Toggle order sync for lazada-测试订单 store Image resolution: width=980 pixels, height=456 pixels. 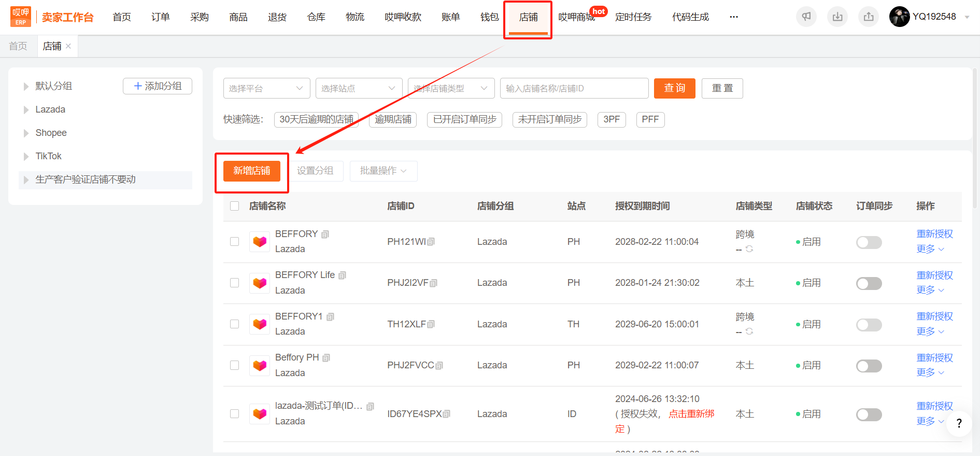(869, 414)
